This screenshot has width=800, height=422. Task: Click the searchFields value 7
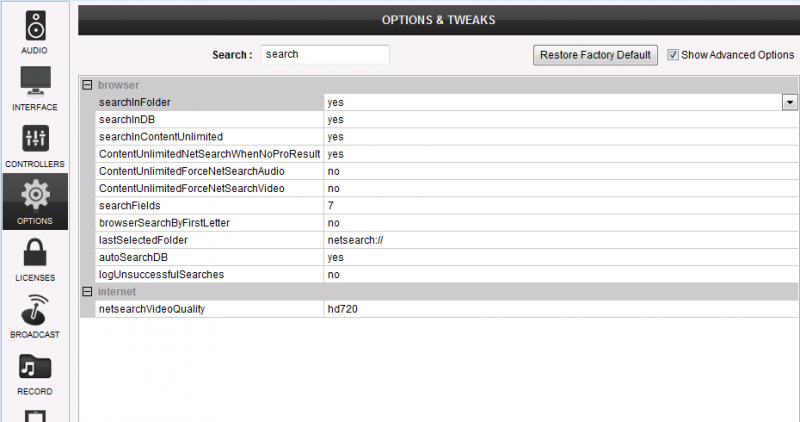tap(331, 206)
